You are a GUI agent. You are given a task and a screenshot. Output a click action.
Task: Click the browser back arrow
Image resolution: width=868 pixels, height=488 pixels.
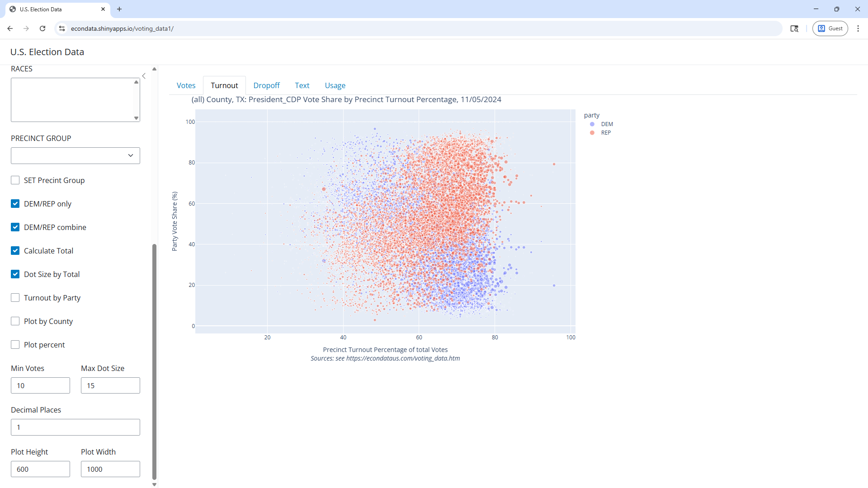tap(10, 28)
